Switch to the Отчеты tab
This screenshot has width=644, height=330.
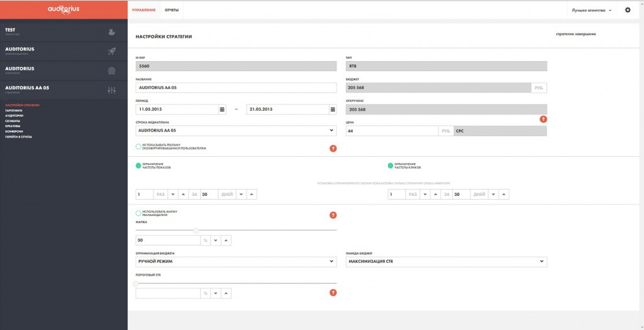tap(171, 10)
